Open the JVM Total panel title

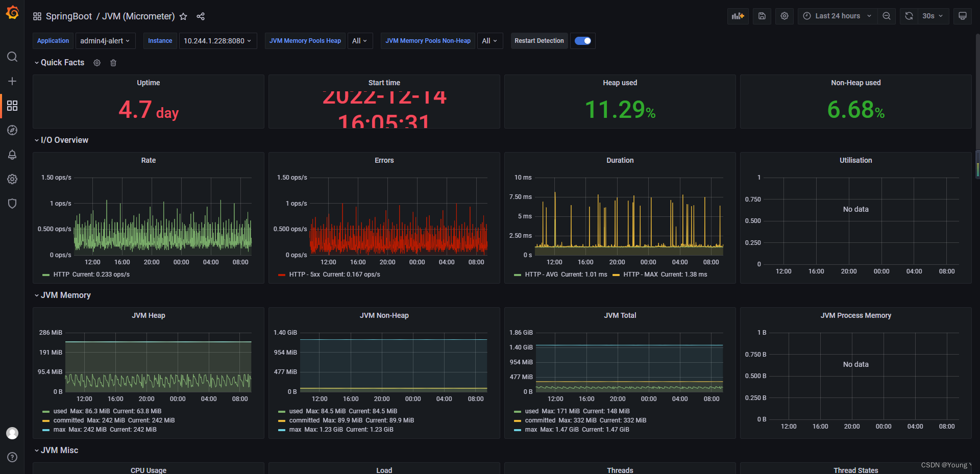tap(620, 315)
